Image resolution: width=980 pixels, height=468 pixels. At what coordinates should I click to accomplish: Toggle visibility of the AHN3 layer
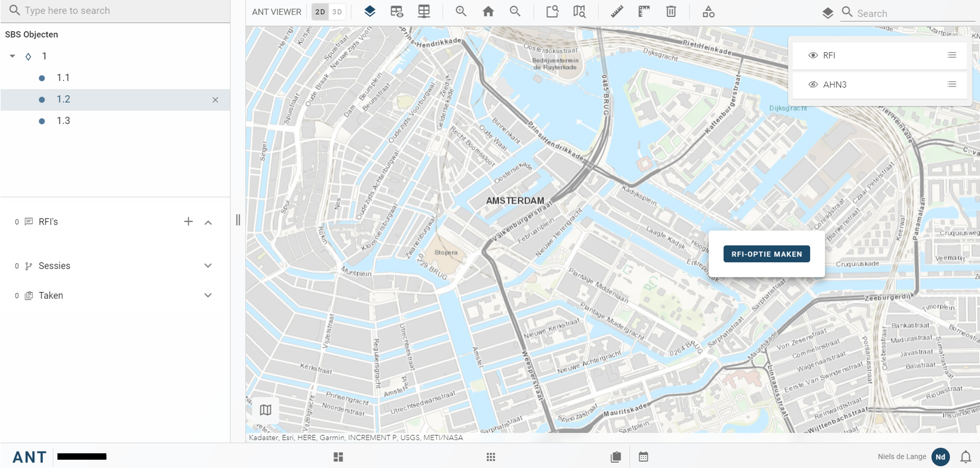tap(813, 85)
